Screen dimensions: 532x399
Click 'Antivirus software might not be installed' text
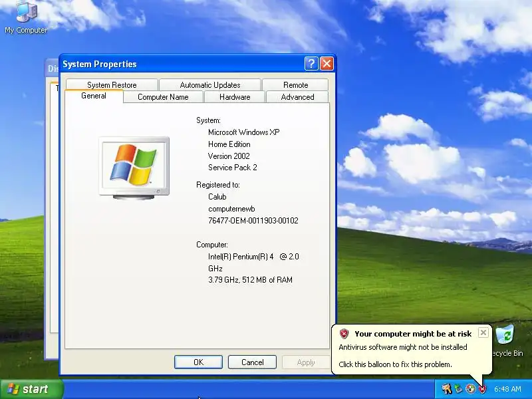(403, 347)
